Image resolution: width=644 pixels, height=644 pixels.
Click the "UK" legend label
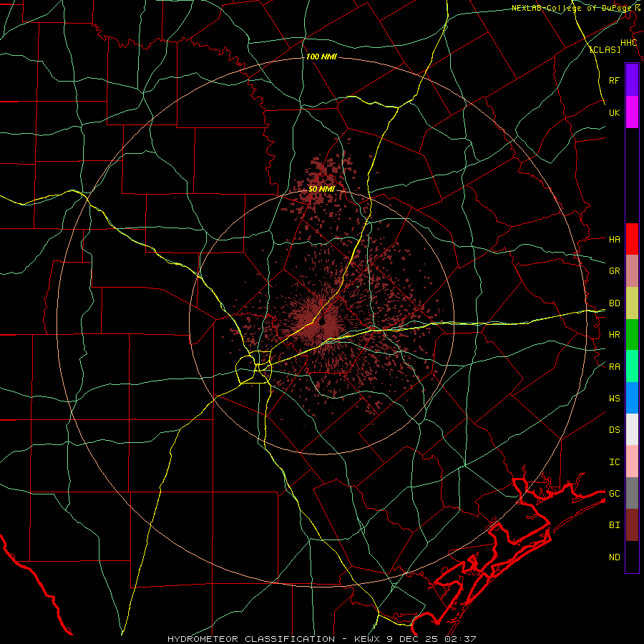tap(614, 112)
